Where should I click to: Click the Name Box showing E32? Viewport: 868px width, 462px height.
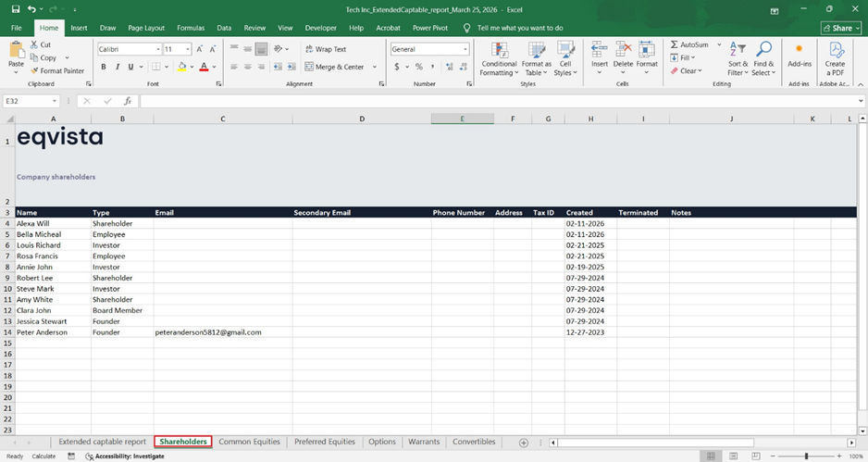(x=28, y=101)
